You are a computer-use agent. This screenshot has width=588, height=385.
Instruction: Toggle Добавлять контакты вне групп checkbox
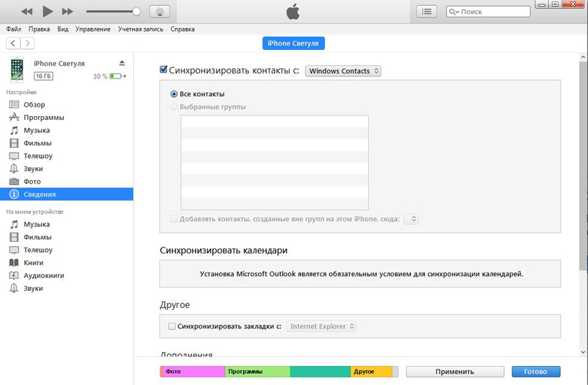[173, 219]
